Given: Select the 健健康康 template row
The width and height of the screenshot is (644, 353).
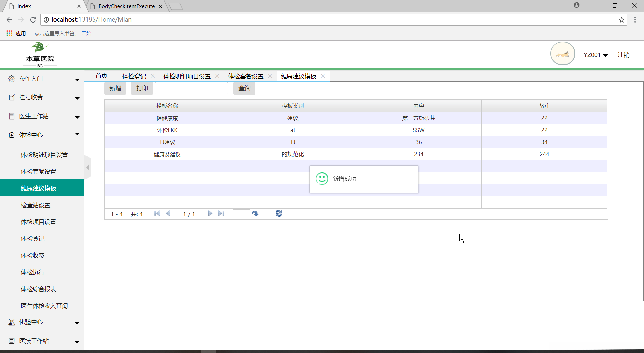Looking at the screenshot, I should coord(356,118).
